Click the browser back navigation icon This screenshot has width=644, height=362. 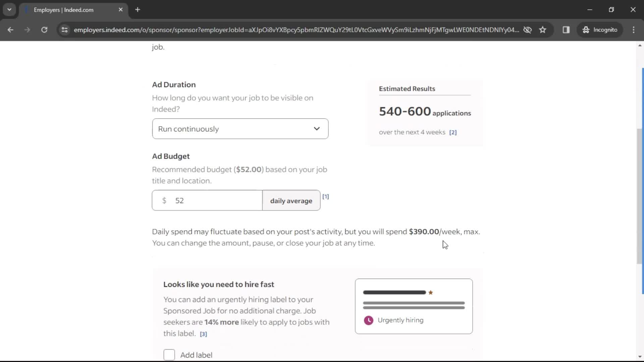[x=11, y=29]
